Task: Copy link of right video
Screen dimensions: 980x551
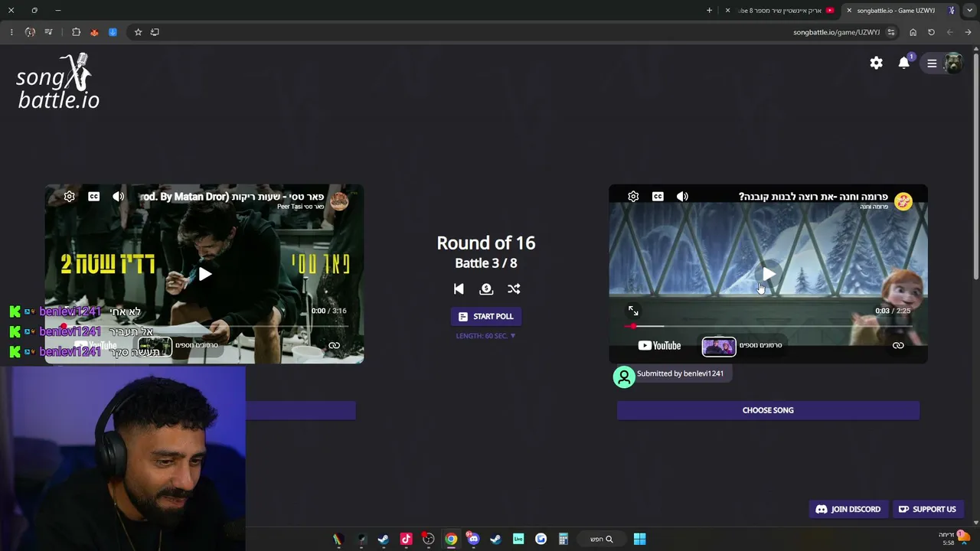Action: (x=898, y=346)
